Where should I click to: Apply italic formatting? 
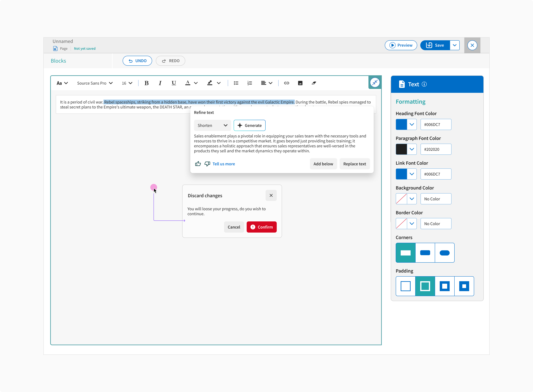pos(160,83)
